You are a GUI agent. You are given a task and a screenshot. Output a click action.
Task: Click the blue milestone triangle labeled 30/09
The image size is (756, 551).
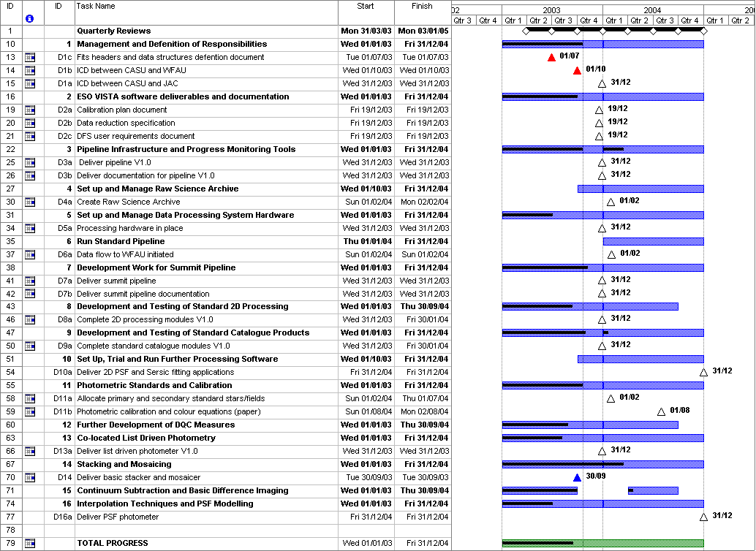pos(577,477)
